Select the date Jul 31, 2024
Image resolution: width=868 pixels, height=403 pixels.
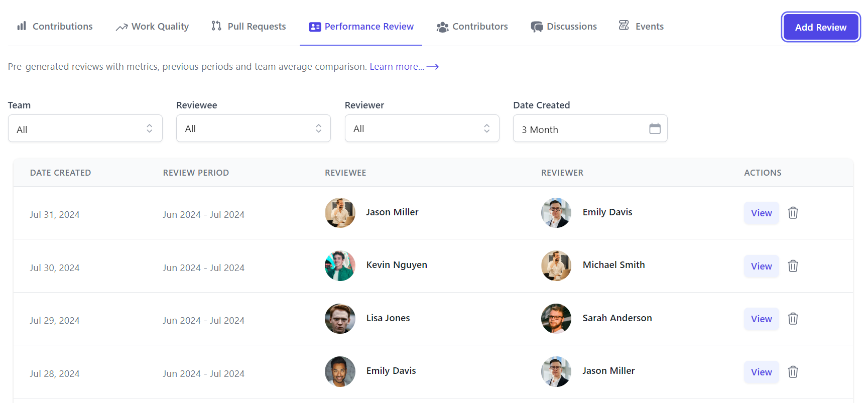(55, 214)
